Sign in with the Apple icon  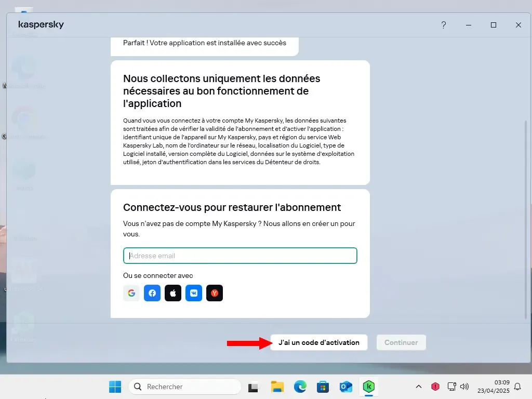(x=173, y=293)
